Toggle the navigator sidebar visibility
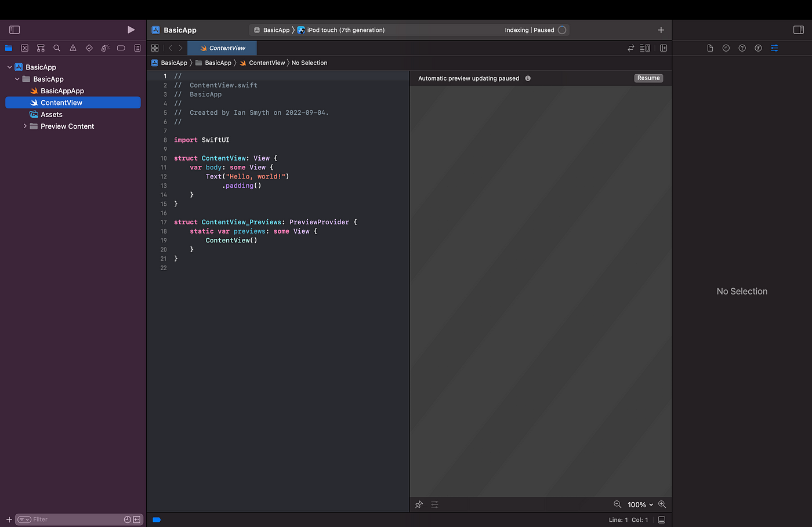 [x=14, y=30]
